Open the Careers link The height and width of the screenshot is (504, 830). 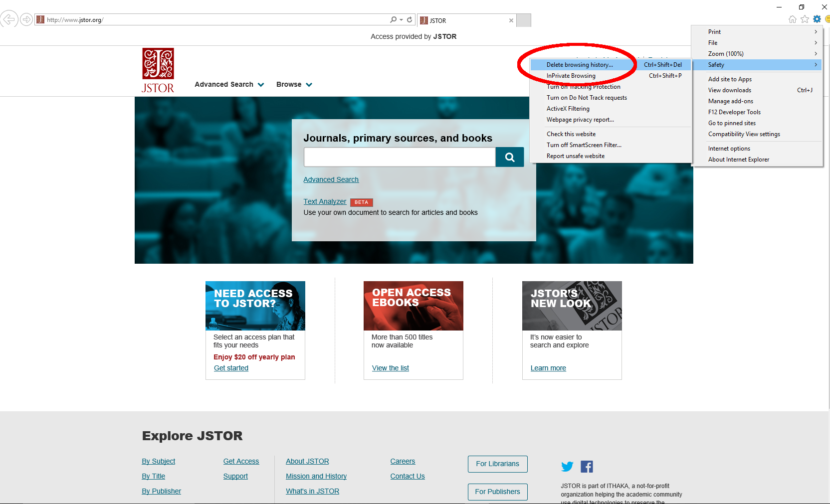pos(403,461)
